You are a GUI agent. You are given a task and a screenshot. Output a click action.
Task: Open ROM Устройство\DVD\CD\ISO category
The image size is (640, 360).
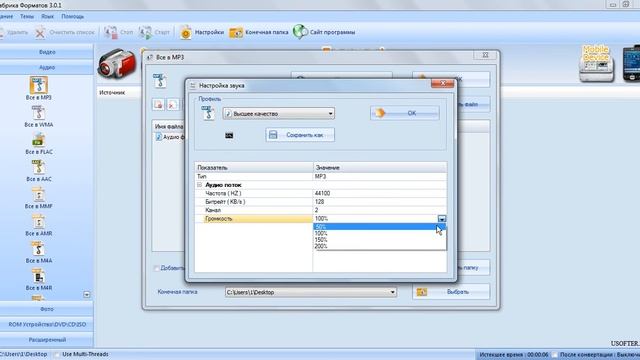[47, 324]
